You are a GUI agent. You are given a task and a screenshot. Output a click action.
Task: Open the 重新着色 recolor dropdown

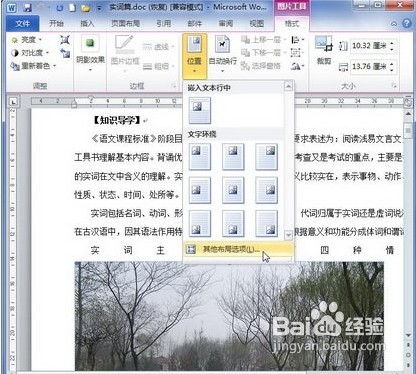pos(33,66)
